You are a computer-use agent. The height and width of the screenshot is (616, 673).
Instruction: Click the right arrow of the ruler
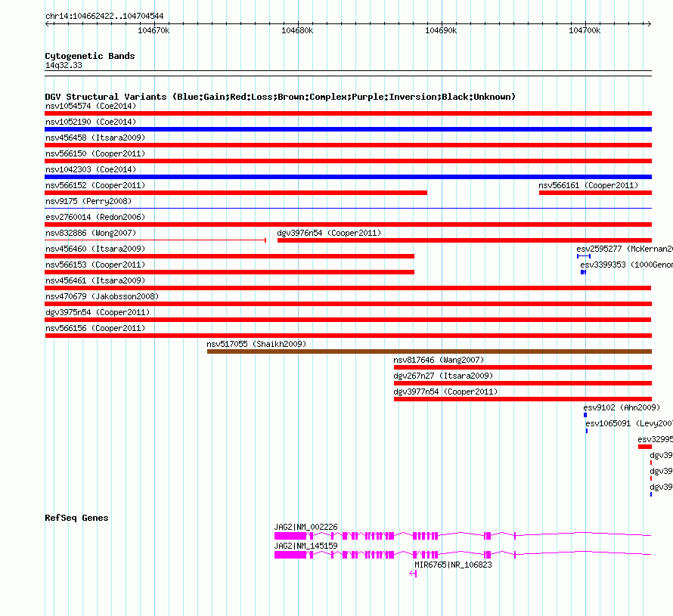pos(649,23)
